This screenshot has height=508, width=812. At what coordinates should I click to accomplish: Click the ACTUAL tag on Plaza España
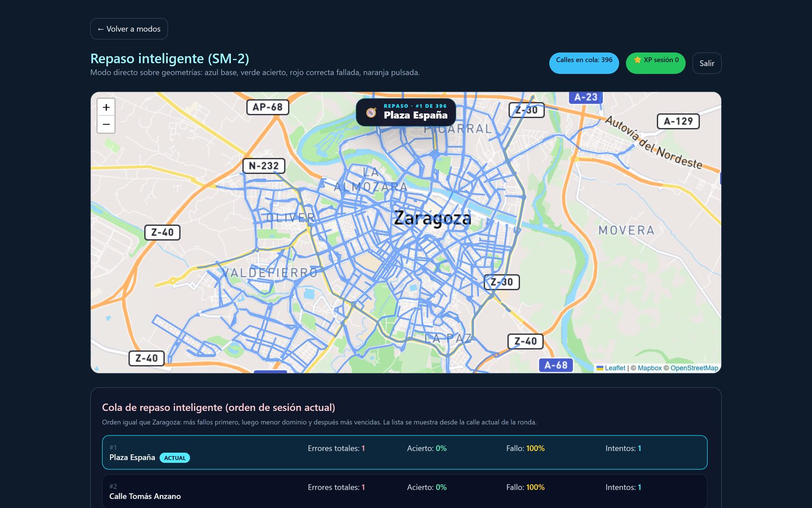175,458
